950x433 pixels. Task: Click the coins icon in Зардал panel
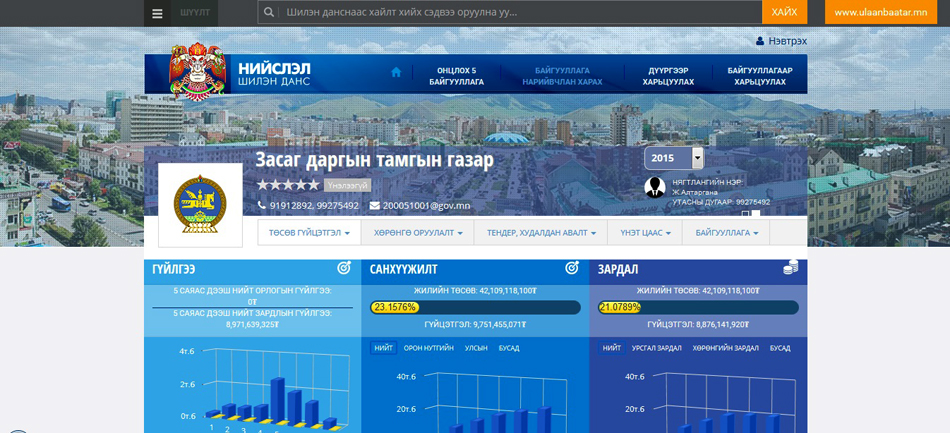[790, 268]
